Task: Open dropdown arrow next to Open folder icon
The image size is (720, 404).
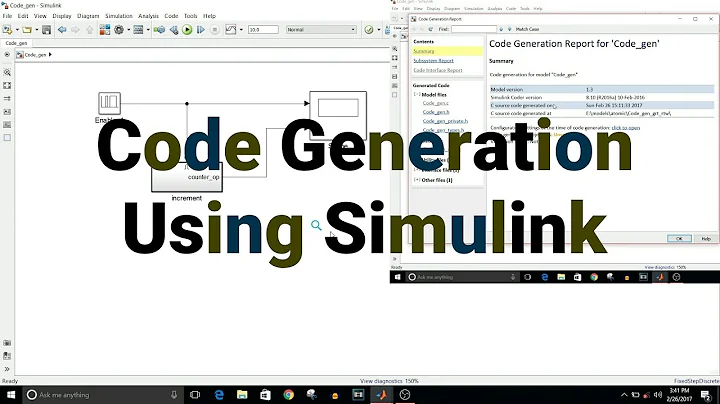Action: click(37, 30)
